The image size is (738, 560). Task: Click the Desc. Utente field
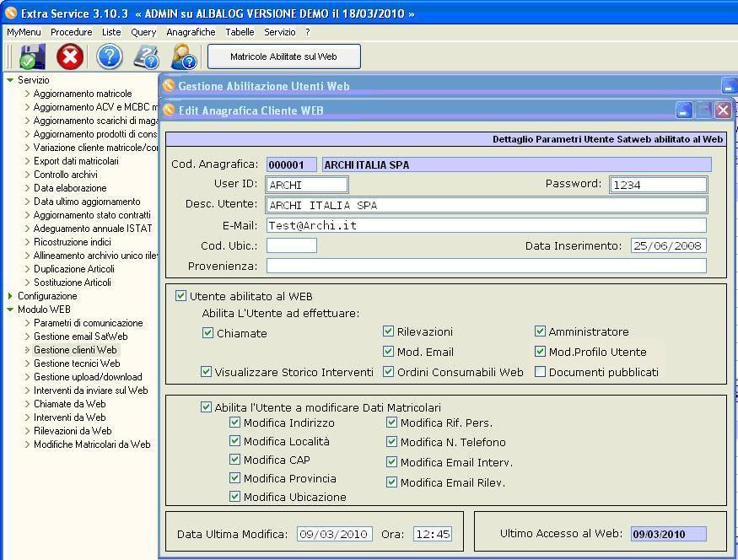(487, 205)
